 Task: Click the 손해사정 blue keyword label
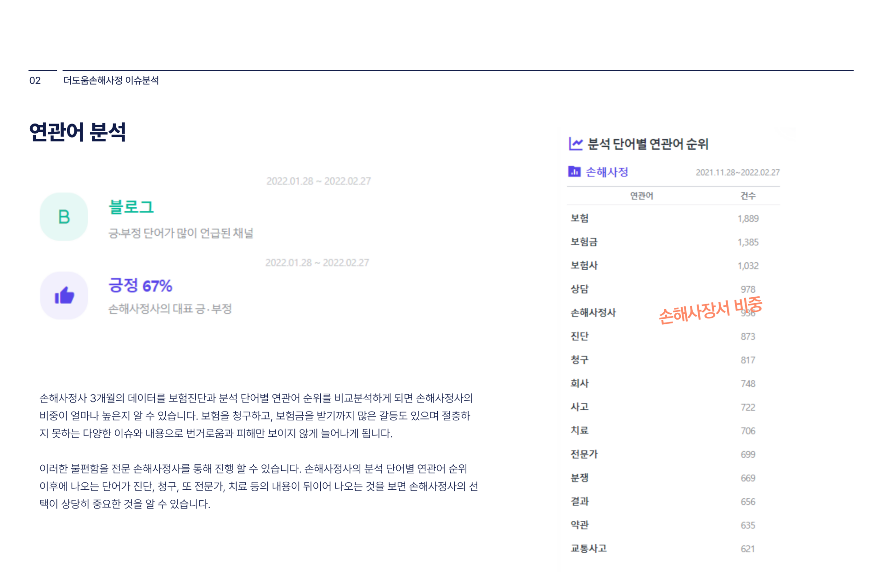tap(607, 172)
